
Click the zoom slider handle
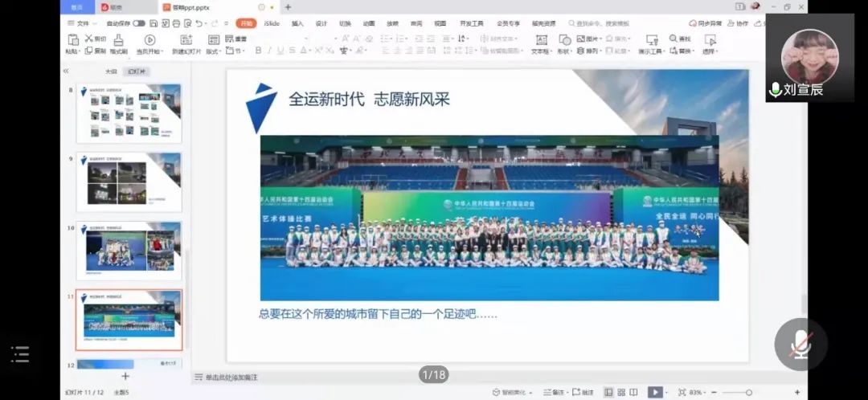pos(748,392)
